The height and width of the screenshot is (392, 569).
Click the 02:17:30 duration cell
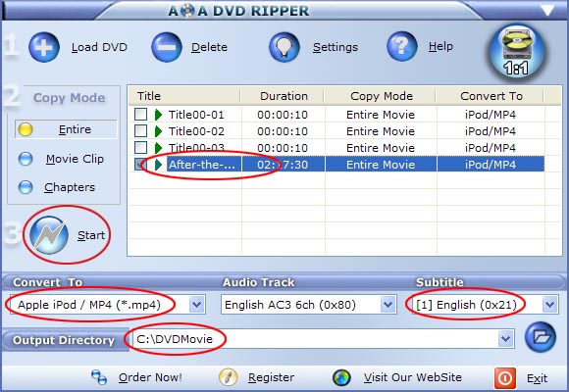tap(283, 165)
